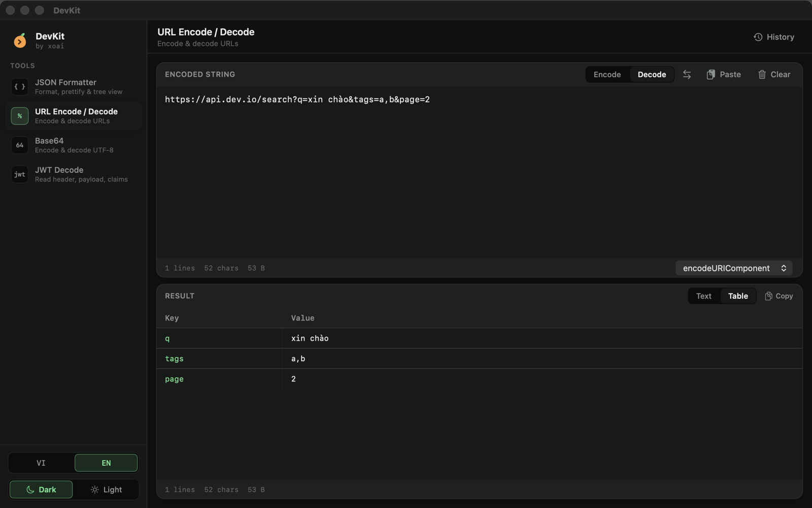Click into the encoded string text area
812x508 pixels.
click(479, 173)
